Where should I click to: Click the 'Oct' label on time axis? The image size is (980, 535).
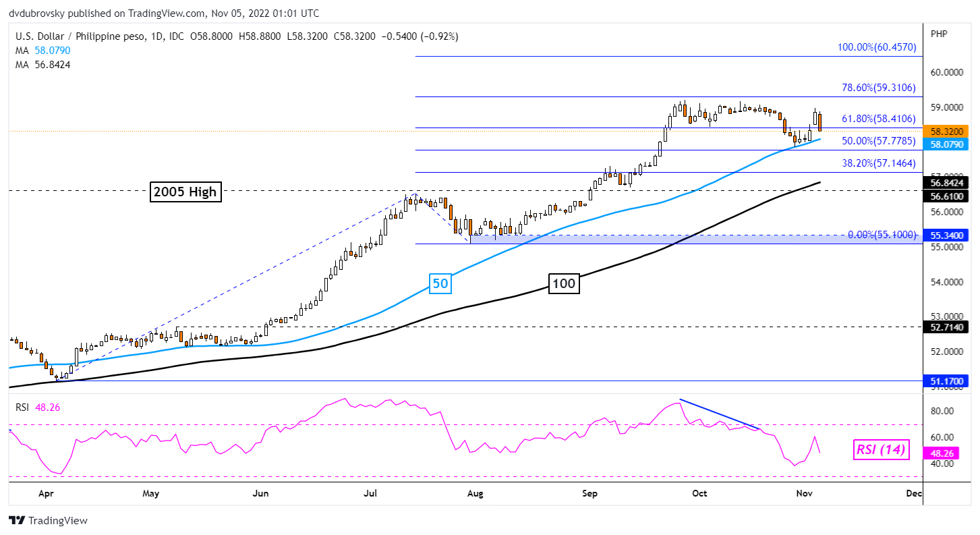(699, 494)
